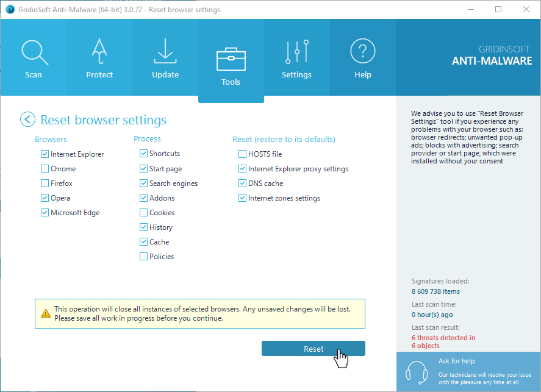The image size is (541, 392).
Task: Tick the HOSTS file checkbox
Action: 243,154
